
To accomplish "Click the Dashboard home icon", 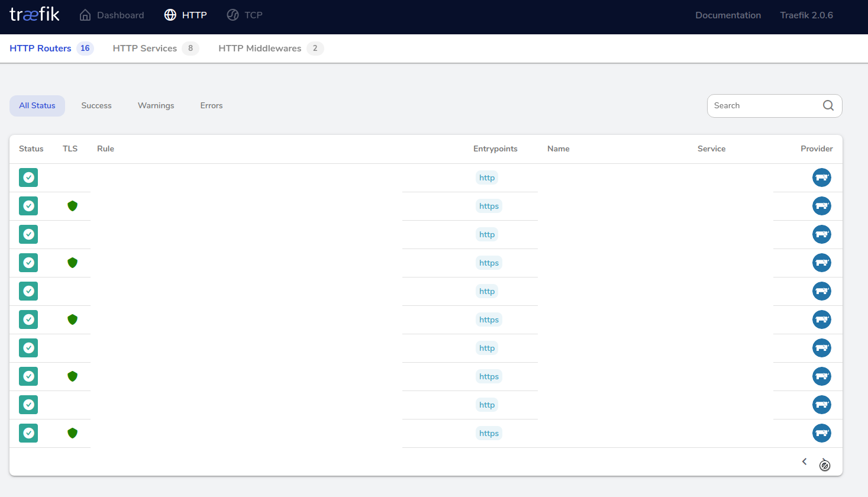I will [83, 14].
